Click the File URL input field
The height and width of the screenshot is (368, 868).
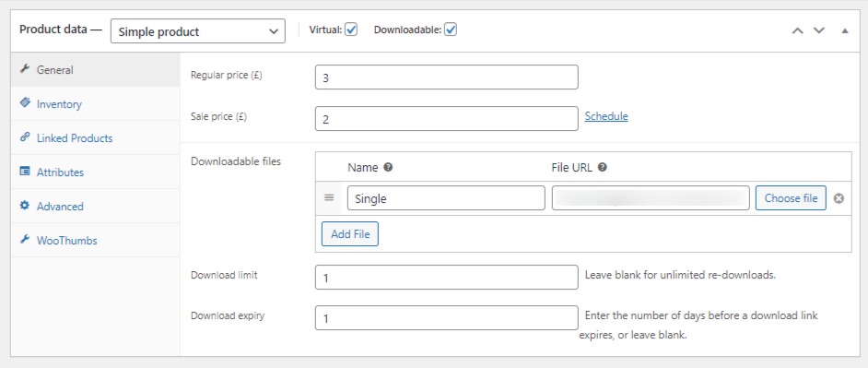click(x=651, y=198)
